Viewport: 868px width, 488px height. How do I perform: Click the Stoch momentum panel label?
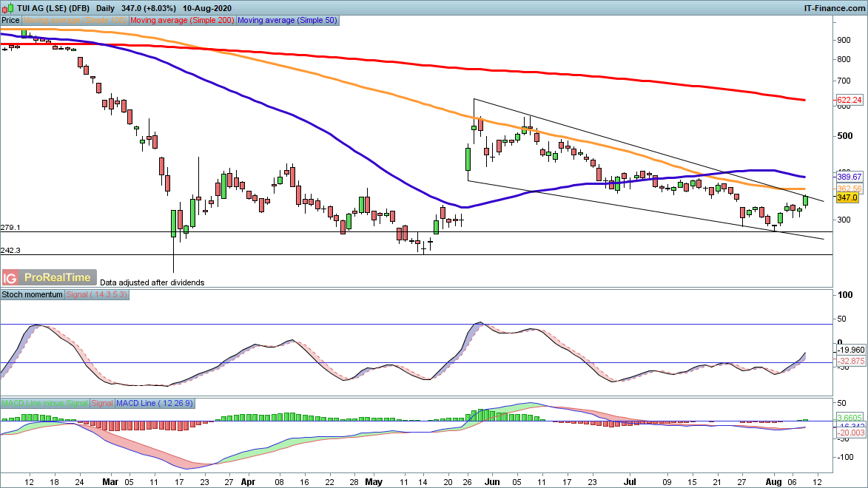coord(33,294)
